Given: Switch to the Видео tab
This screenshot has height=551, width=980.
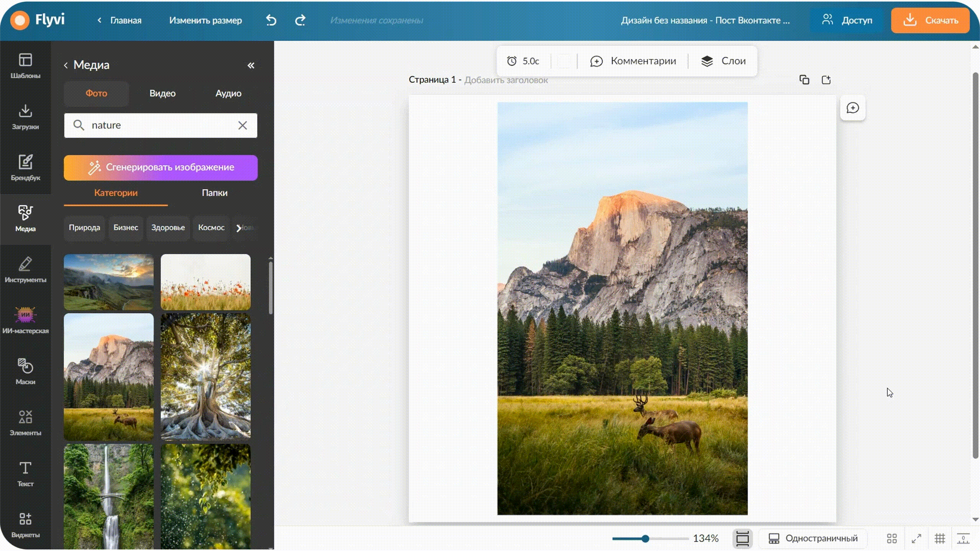Looking at the screenshot, I should 162,93.
